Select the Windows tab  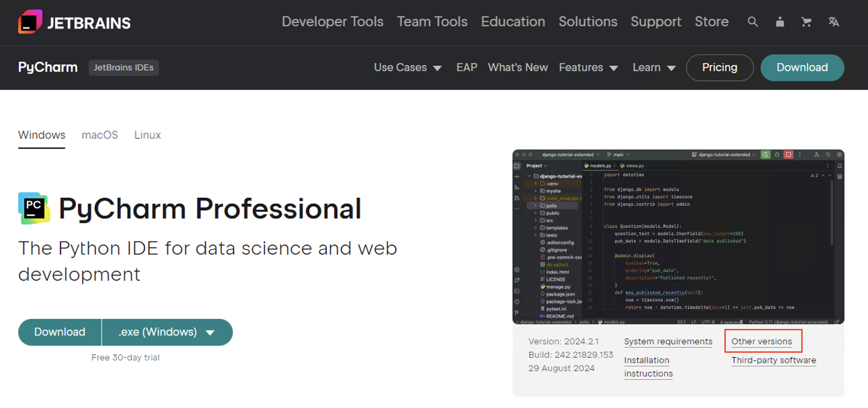click(x=42, y=135)
